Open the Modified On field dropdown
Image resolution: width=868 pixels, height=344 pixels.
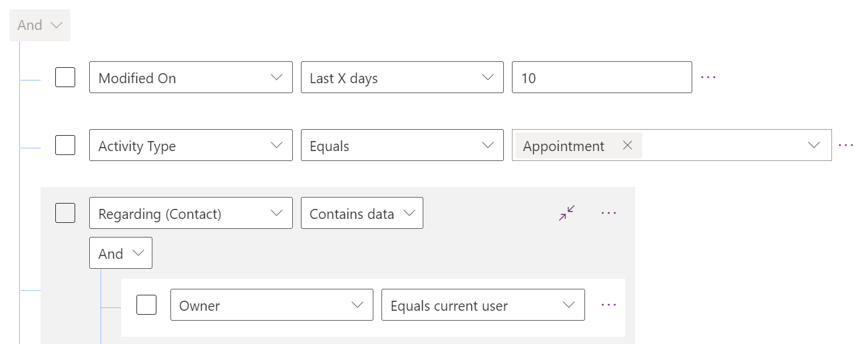190,78
